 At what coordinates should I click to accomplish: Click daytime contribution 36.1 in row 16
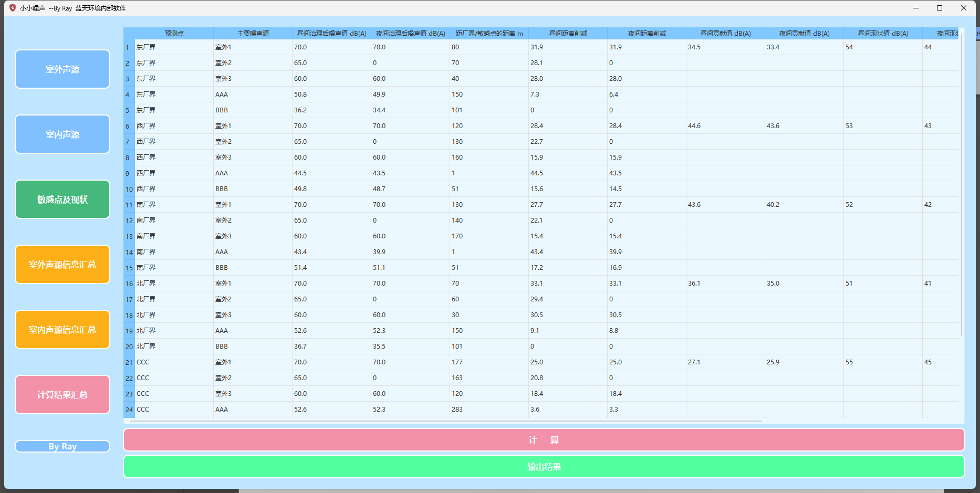[x=725, y=284]
